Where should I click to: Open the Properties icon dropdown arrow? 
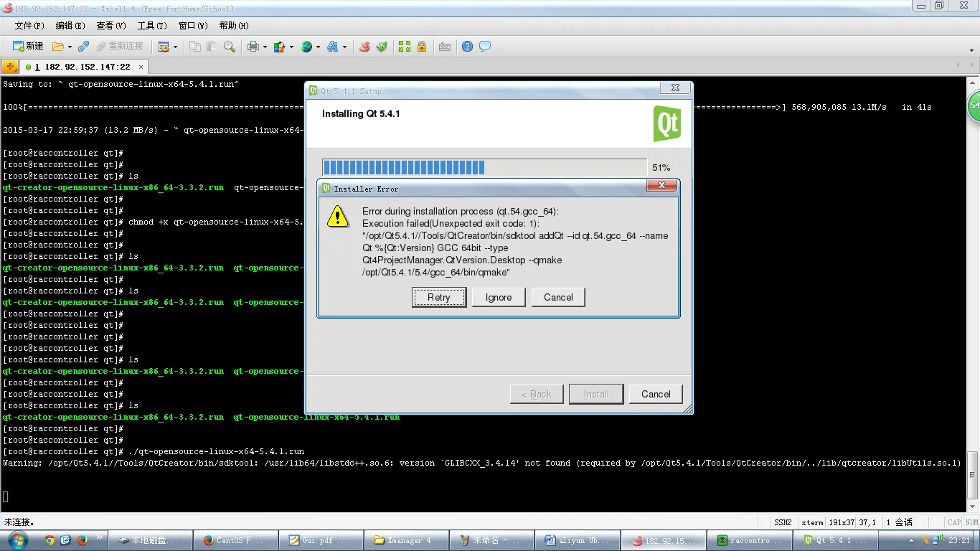pos(174,47)
